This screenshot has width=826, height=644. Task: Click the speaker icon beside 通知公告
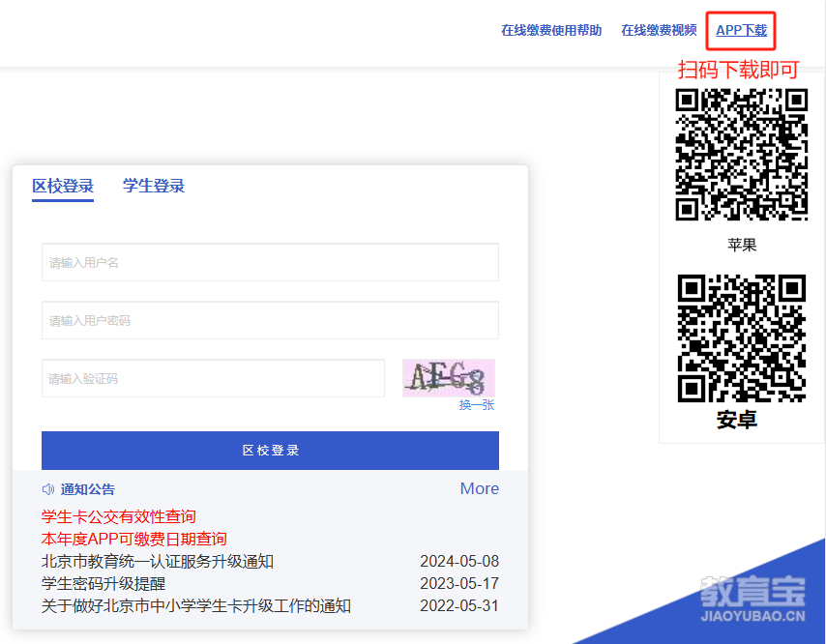click(48, 489)
